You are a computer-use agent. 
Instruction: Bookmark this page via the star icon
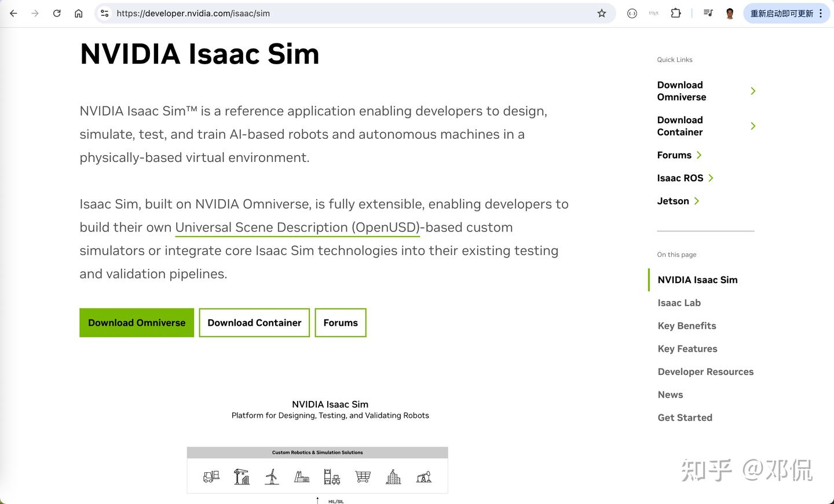[602, 13]
